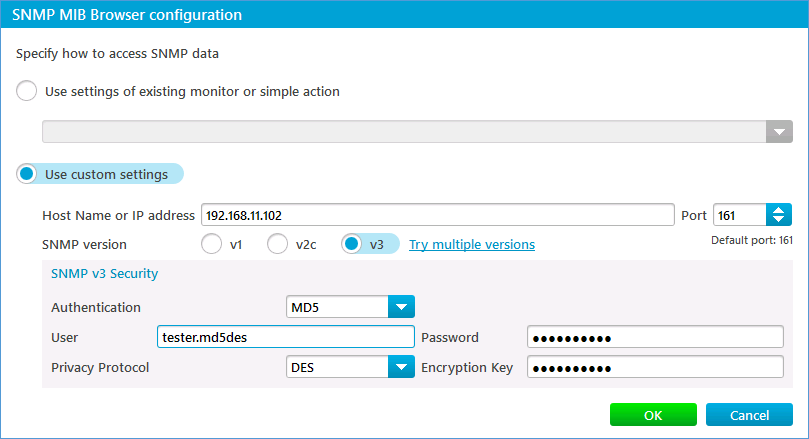Screen dimensions: 809x439
Task: Decrease port number with down arrow
Action: coord(779,220)
